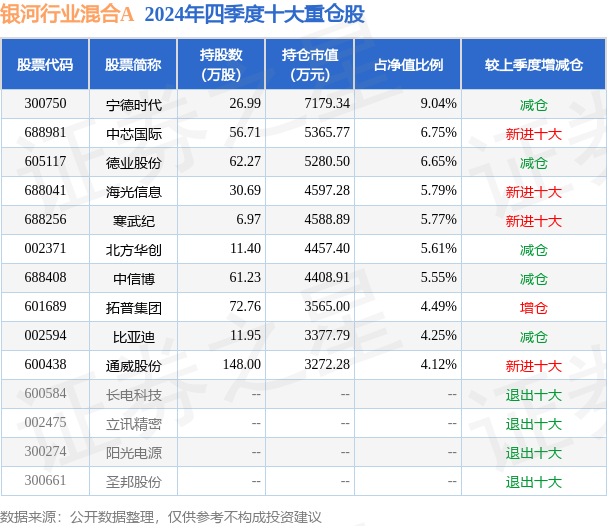Click market value 7179.34
The width and height of the screenshot is (607, 526).
(x=327, y=103)
